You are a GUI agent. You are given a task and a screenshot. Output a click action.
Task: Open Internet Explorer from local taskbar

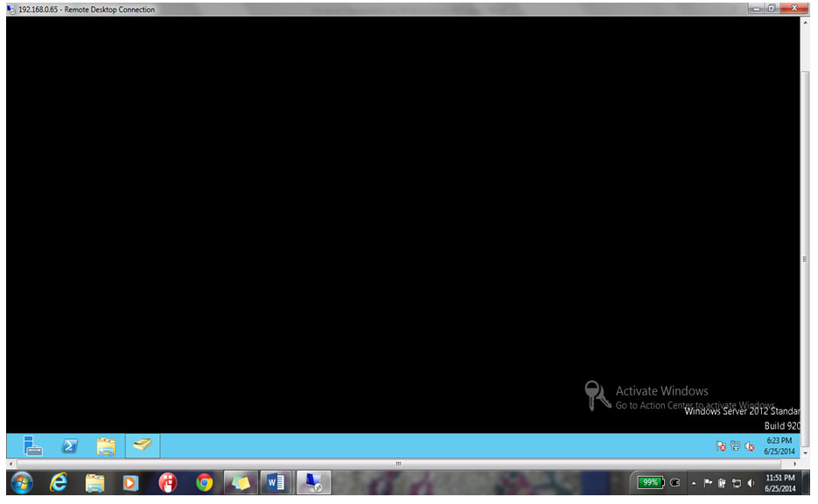click(x=59, y=482)
